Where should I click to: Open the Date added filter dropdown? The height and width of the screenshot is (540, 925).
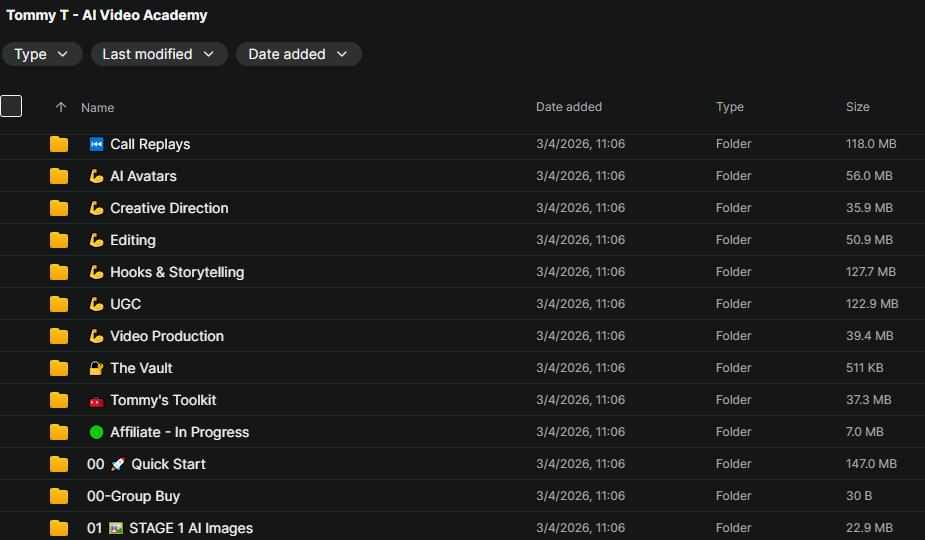pos(298,54)
